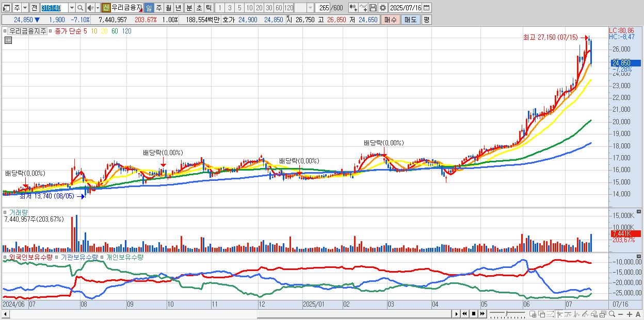Click the pencil drawing tool icon in the bottom toolbar
Screen dimensions: 644x320
pyautogui.click(x=586, y=314)
